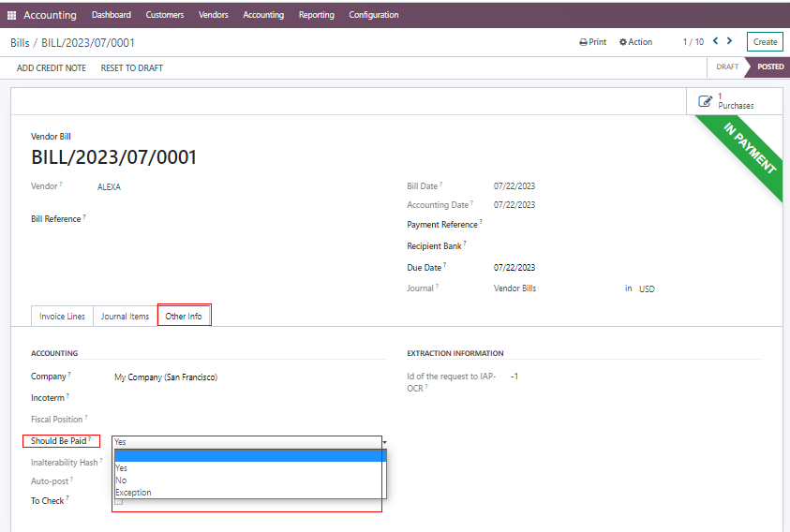Go to the next record arrow

[x=731, y=41]
